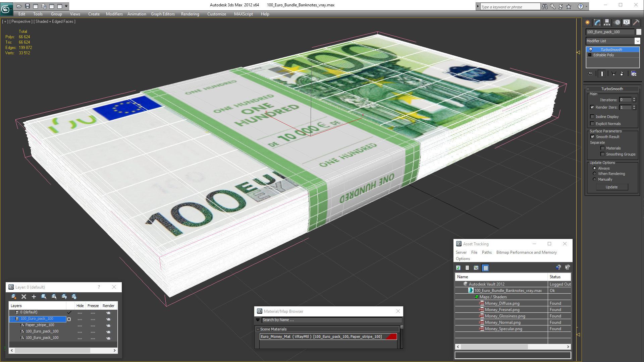
Task: Open the 3ds Max application menu logo
Action: pyautogui.click(x=6, y=9)
